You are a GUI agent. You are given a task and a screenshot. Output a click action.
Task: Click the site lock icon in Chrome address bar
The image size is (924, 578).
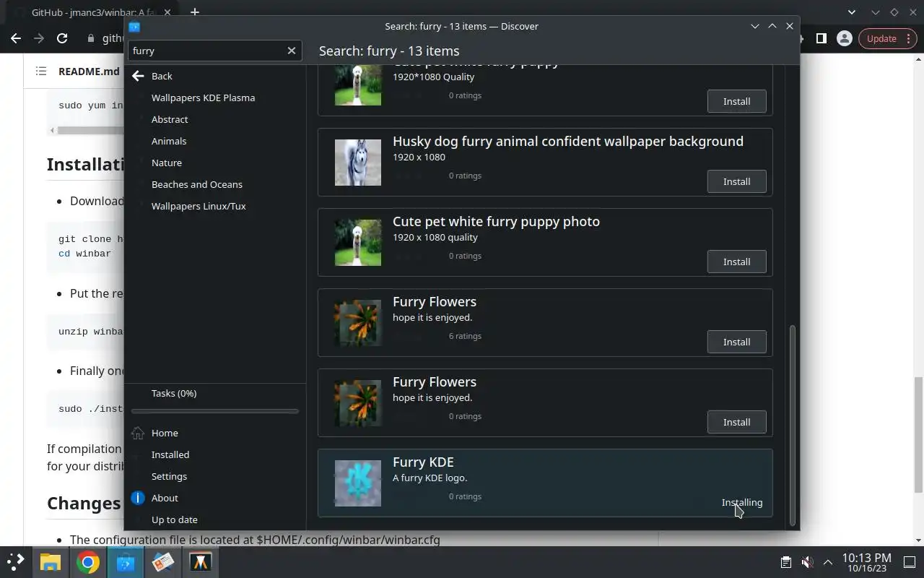(90, 38)
